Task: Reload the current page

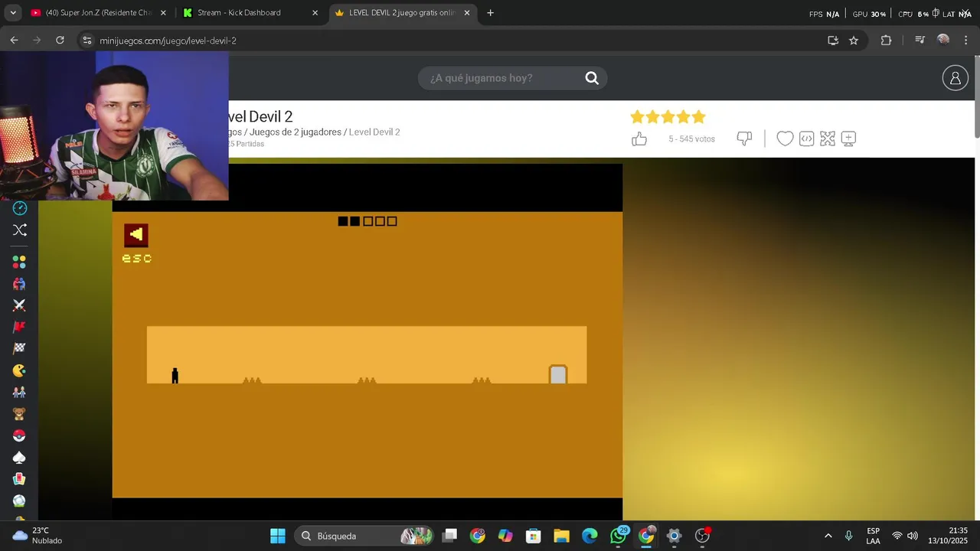Action: (60, 40)
